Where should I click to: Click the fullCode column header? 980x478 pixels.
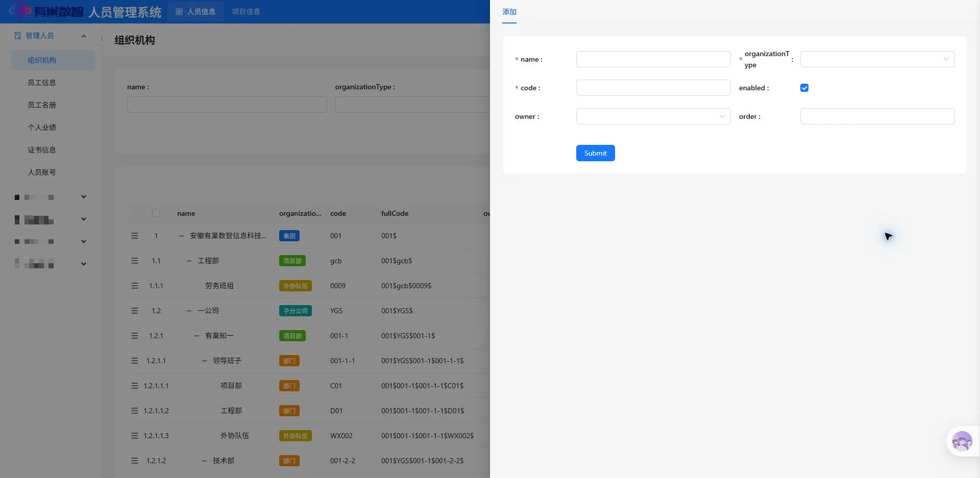coord(395,213)
